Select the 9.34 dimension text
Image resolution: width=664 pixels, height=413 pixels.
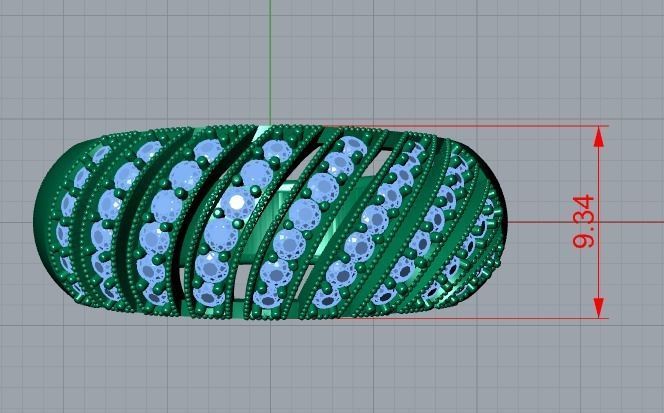click(584, 222)
